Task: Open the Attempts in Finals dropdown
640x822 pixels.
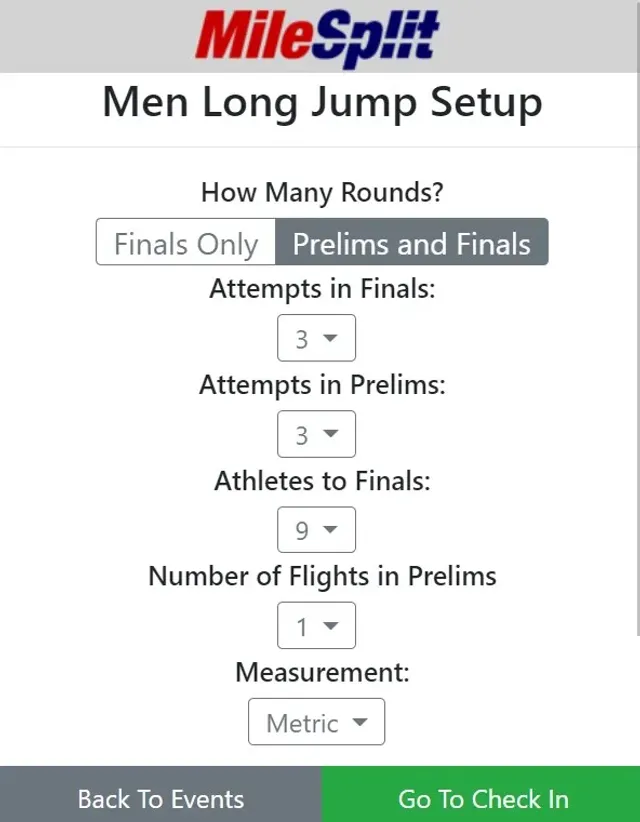Action: [317, 338]
